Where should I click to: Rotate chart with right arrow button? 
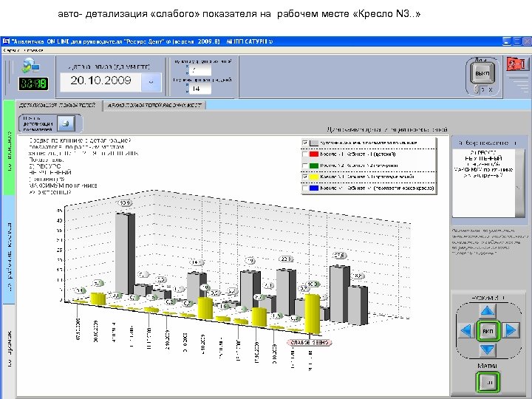511,330
